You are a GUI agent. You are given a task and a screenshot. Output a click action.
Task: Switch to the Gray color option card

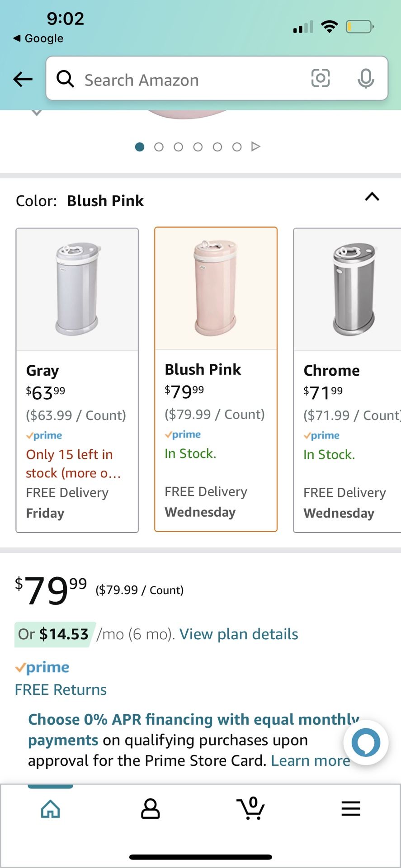pyautogui.click(x=77, y=380)
